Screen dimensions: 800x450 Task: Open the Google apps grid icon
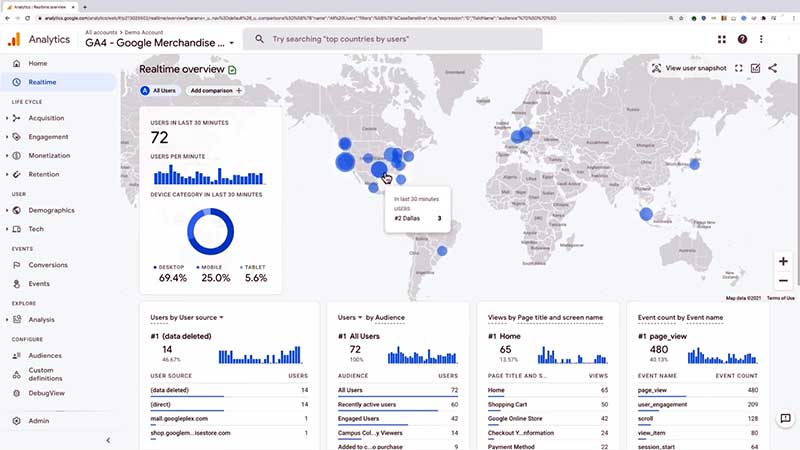point(721,39)
